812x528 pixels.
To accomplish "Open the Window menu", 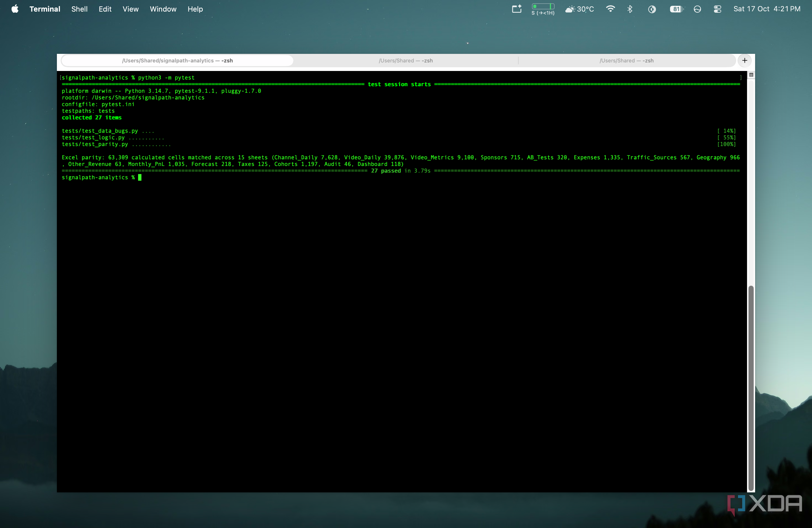I will pos(163,9).
